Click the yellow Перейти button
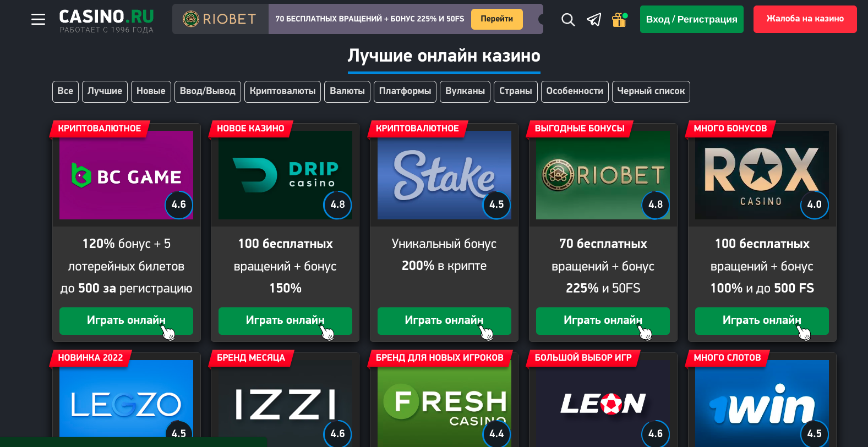Viewport: 868px width, 447px height. point(496,19)
